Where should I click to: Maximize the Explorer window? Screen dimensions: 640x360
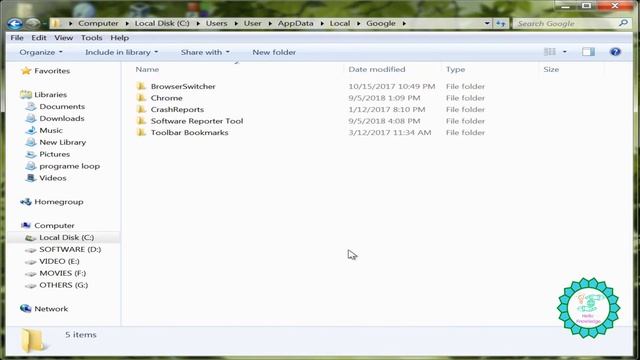pyautogui.click(x=587, y=5)
